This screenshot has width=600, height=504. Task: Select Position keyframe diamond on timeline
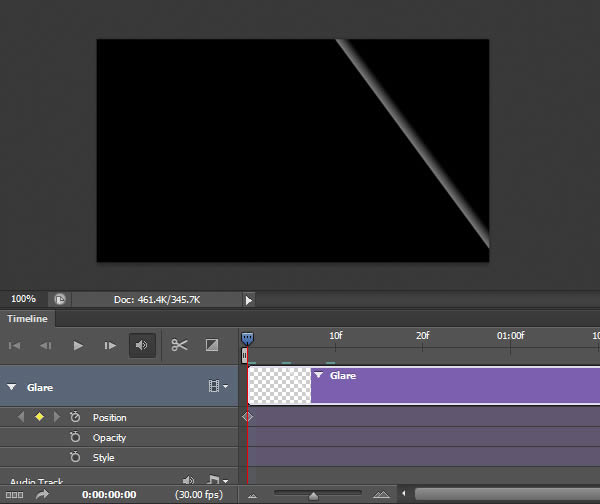coord(247,417)
